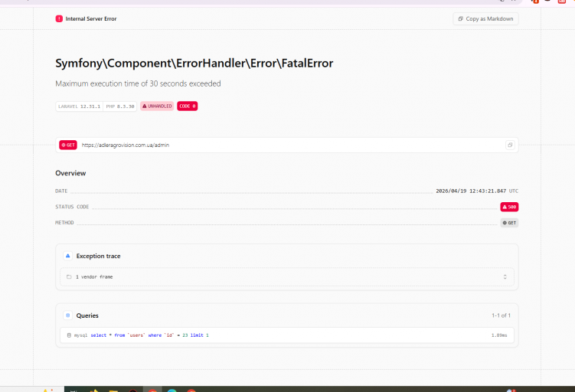
Task: Click the Copy as Markdown button
Action: pyautogui.click(x=485, y=18)
